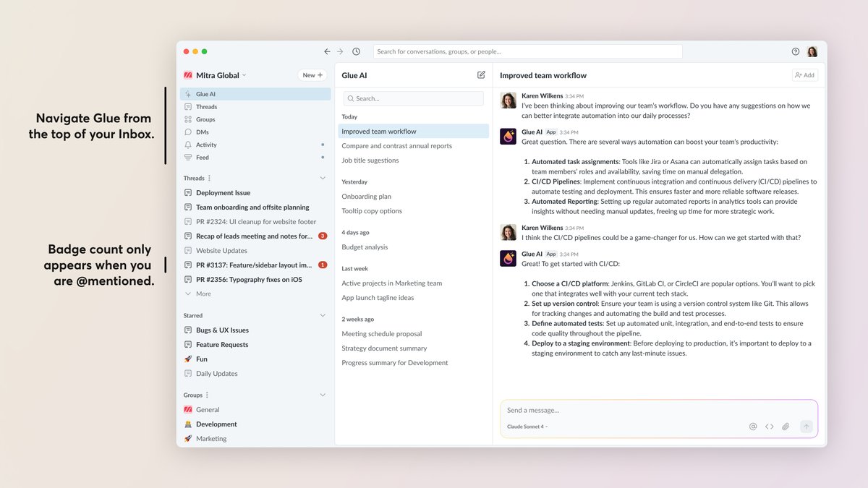Open DMs in the sidebar

[255, 132]
